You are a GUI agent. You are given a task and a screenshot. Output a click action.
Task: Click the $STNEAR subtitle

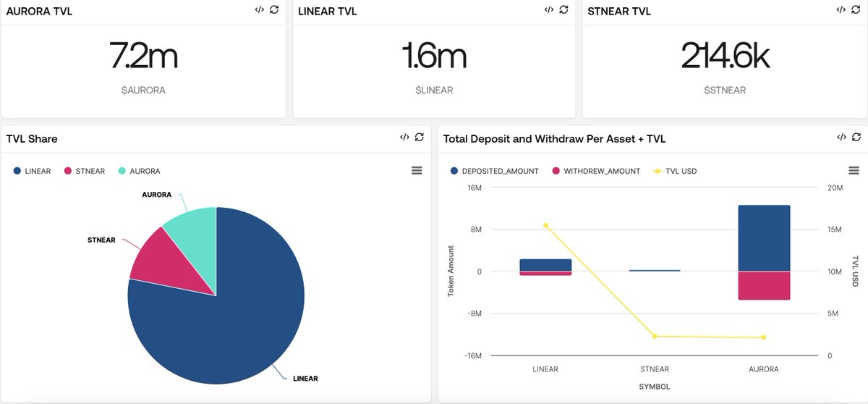(726, 91)
